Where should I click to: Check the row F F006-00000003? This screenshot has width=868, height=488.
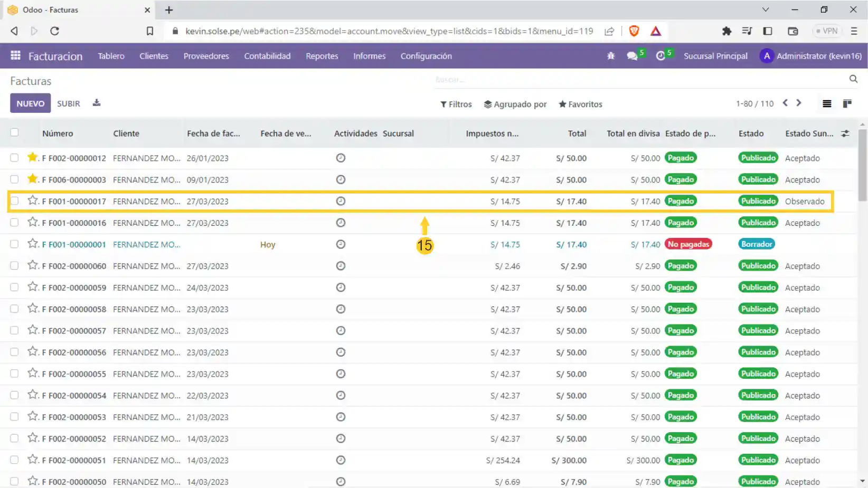pos(14,179)
